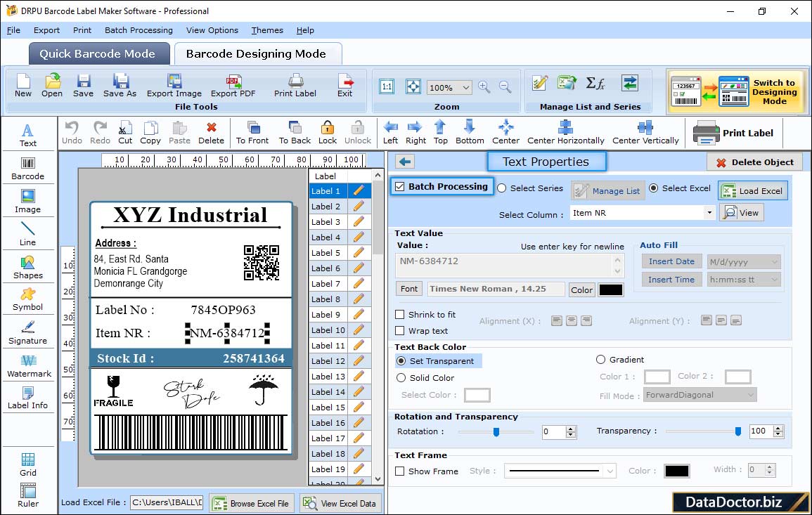The image size is (812, 515).
Task: Open the Export menu
Action: point(46,30)
